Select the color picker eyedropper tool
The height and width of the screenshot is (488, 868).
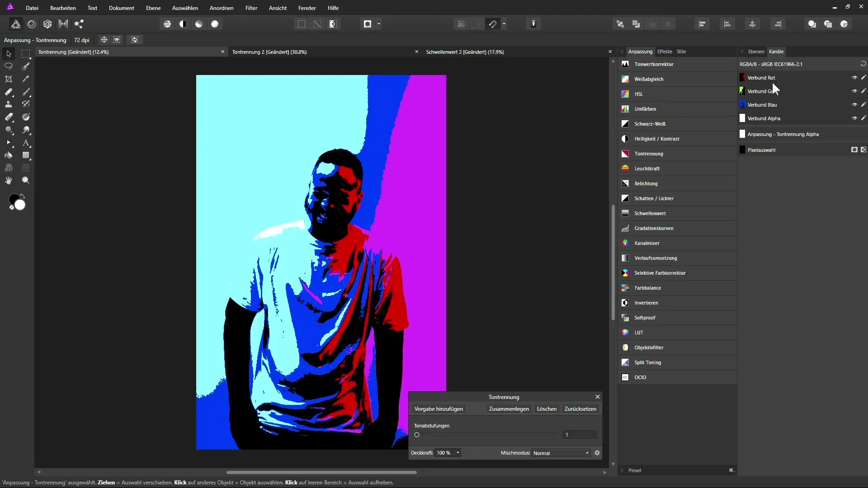(x=26, y=79)
